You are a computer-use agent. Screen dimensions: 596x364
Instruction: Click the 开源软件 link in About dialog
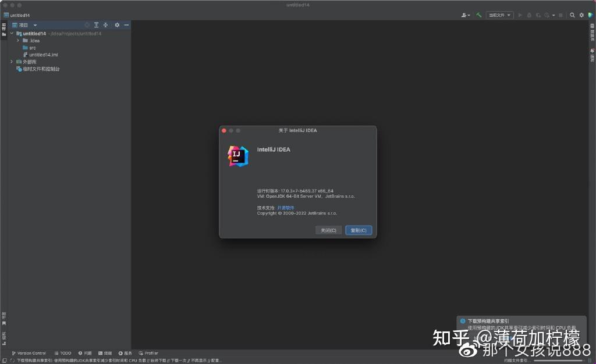tap(285, 208)
